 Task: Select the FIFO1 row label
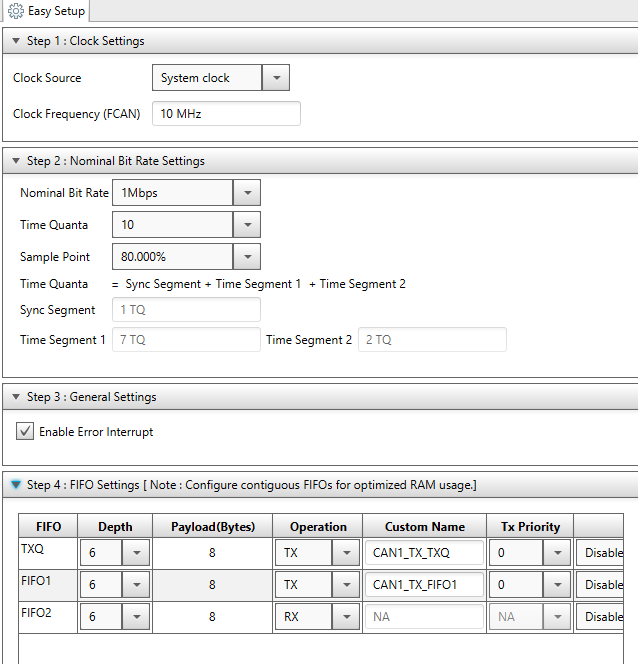click(x=36, y=581)
